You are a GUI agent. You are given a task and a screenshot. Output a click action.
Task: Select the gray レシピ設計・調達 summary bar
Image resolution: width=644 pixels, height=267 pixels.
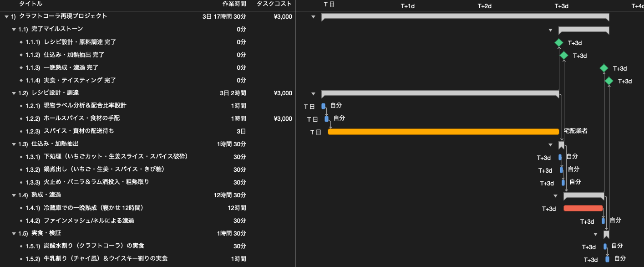(440, 93)
